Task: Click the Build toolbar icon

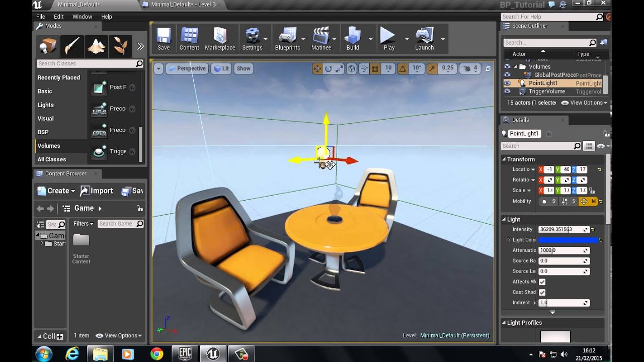Action: point(353,39)
